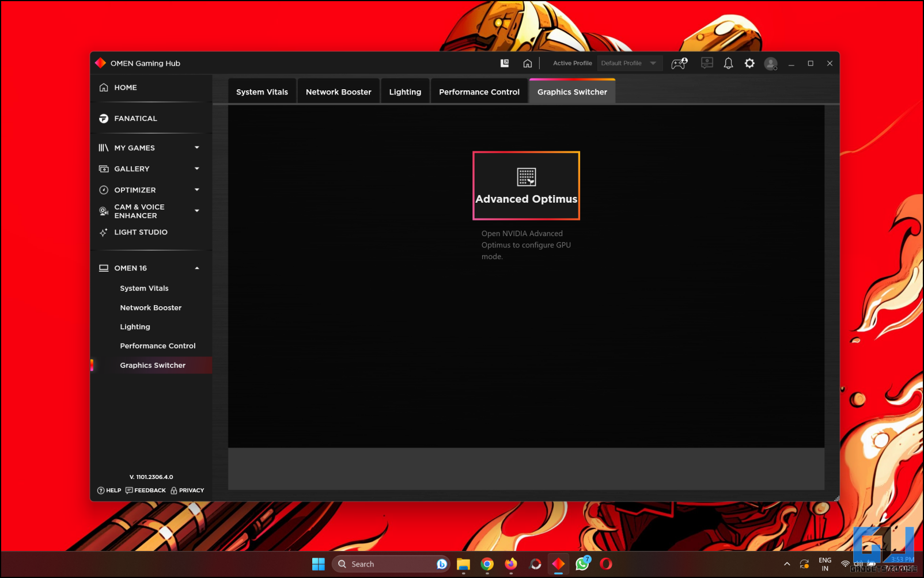Switch to System Vitals tab
The image size is (924, 578).
[262, 92]
